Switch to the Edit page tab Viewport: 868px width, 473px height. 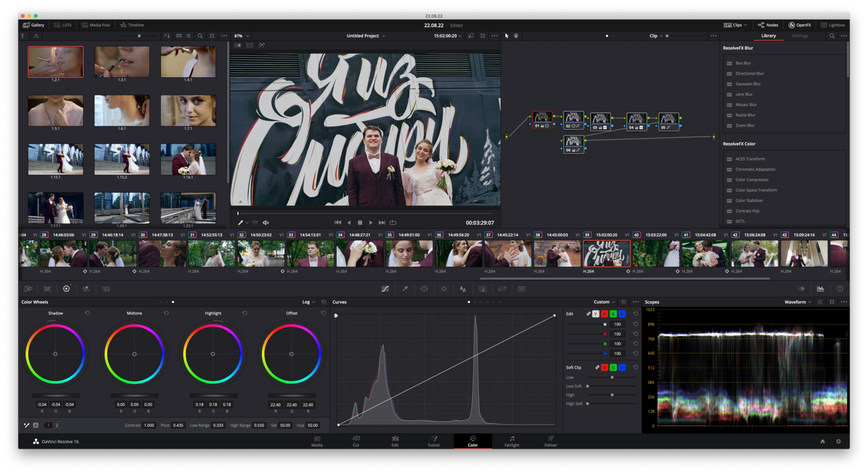(x=395, y=442)
